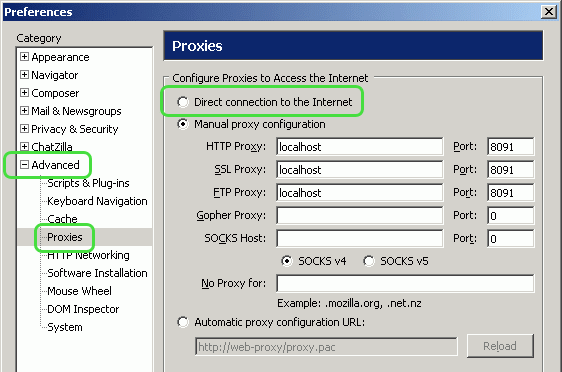Click the HTTP Proxy host field
The height and width of the screenshot is (372, 562).
(359, 147)
